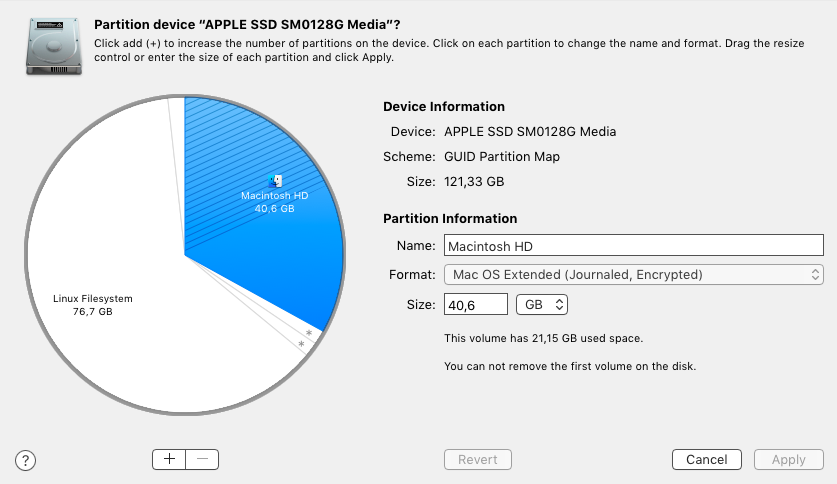Viewport: 837px width, 484px height.
Task: Click 'You can not remove the first volume' note
Action: [x=570, y=366]
